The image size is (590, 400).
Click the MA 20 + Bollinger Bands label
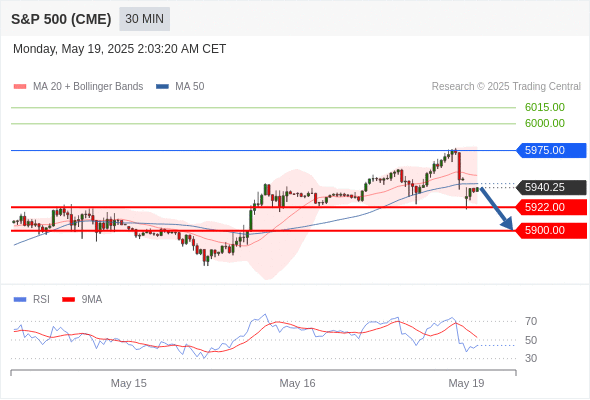88,87
